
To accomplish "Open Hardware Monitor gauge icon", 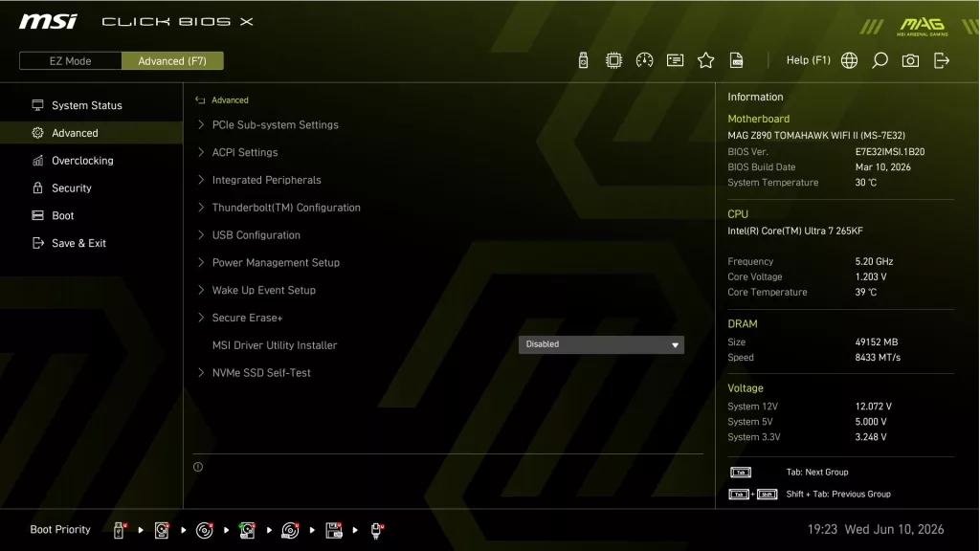I will pos(644,60).
